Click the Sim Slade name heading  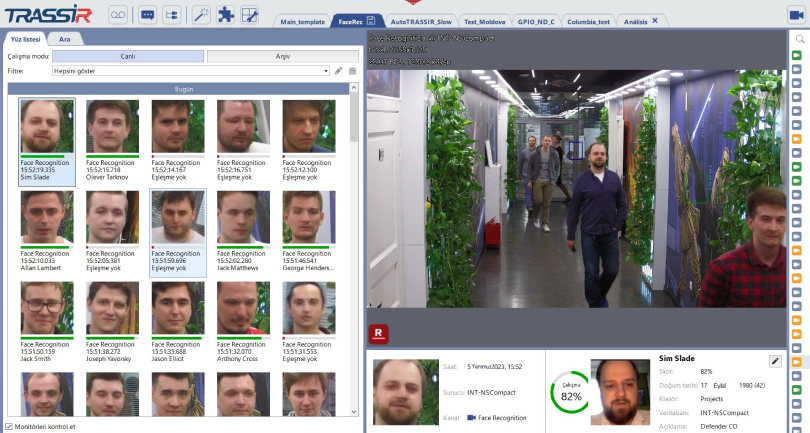(677, 358)
